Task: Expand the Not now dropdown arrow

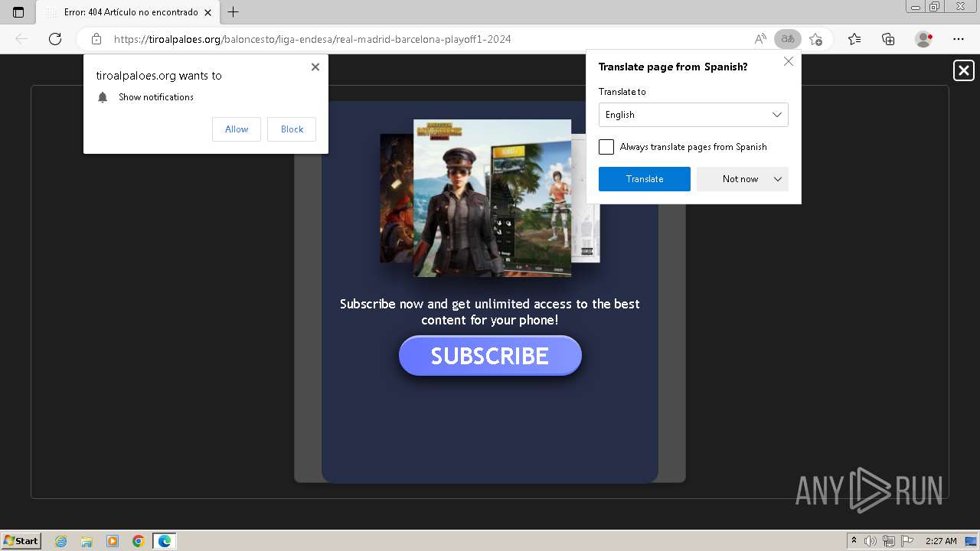Action: [x=778, y=179]
